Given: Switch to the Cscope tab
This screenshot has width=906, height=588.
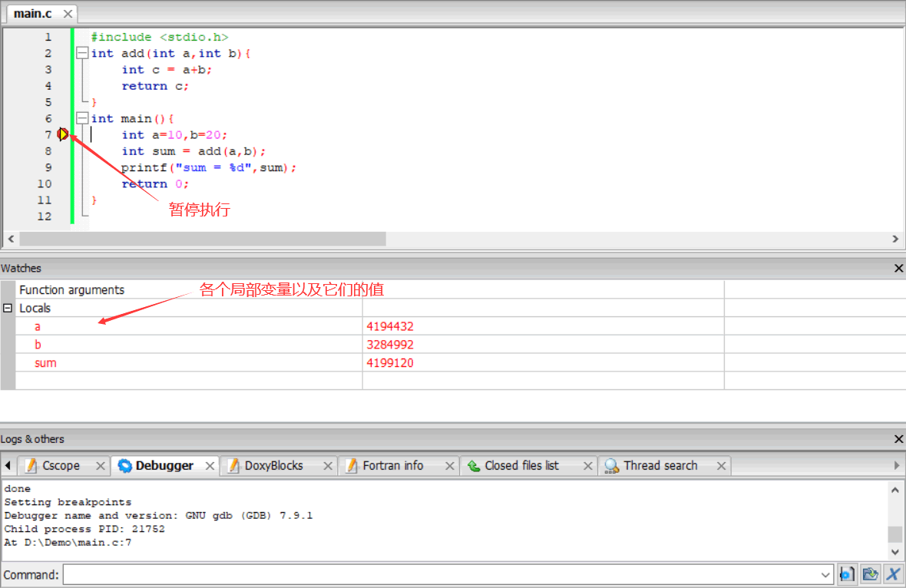Looking at the screenshot, I should [61, 465].
